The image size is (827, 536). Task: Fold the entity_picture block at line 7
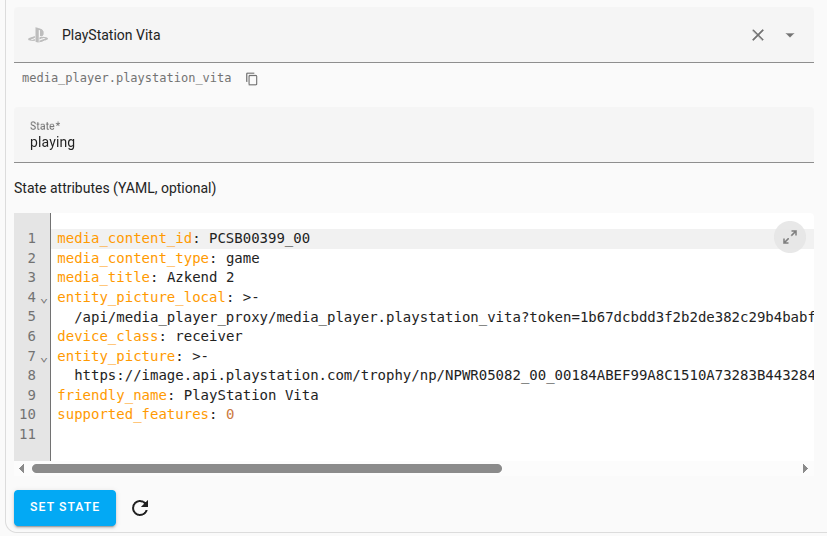click(44, 357)
